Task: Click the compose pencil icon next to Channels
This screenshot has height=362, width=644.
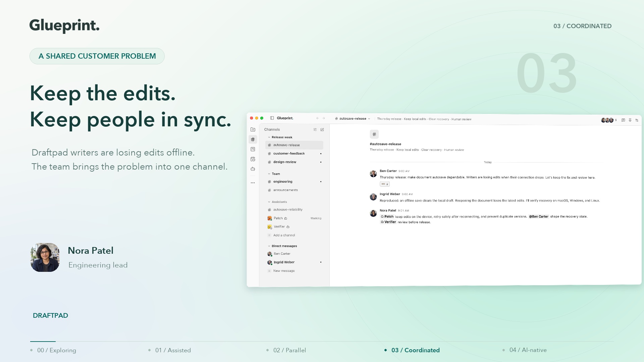Action: 322,130
